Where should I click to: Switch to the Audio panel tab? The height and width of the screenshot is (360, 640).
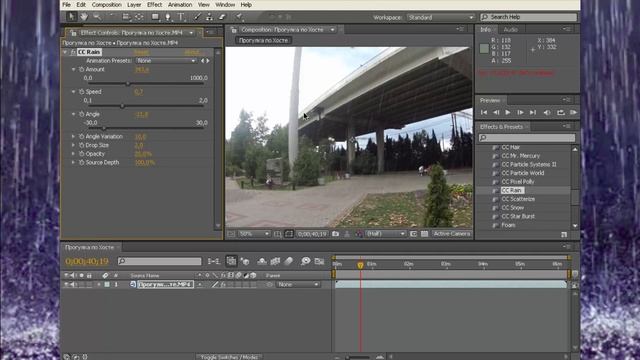pos(511,29)
